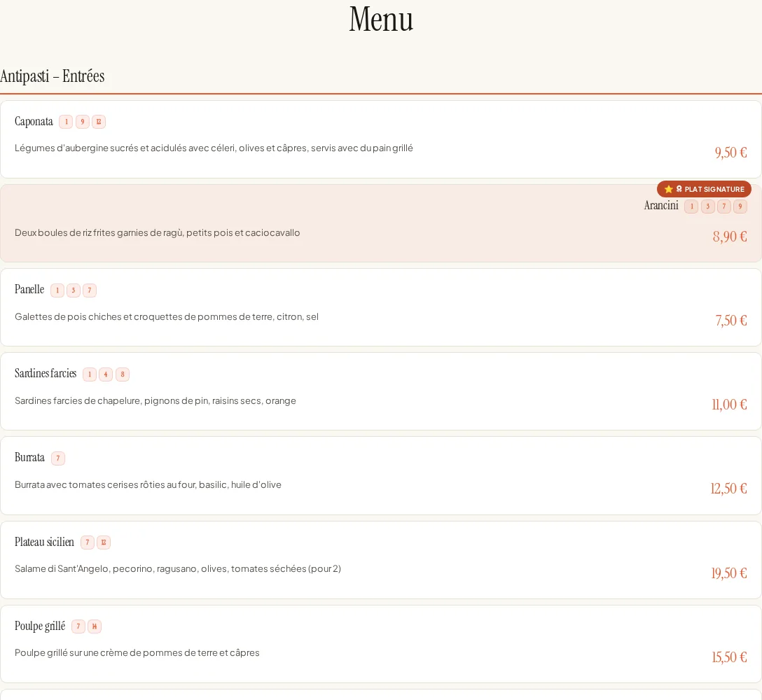The image size is (762, 700).
Task: Click the Panelle price 7,50 €
Action: [x=731, y=321]
